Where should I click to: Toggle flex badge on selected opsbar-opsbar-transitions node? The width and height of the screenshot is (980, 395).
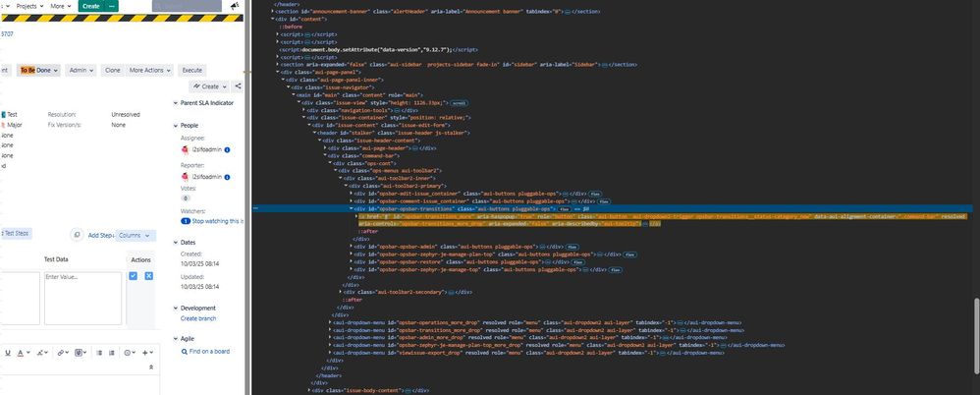coord(565,208)
